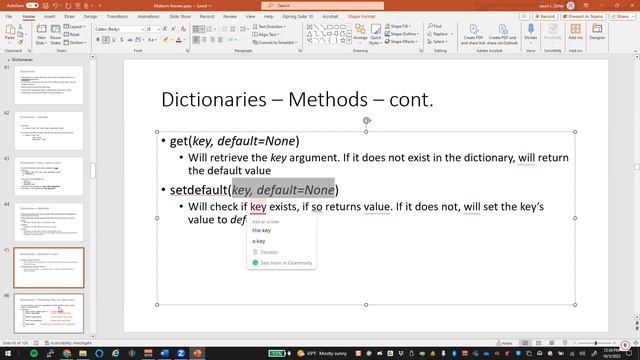The width and height of the screenshot is (640, 360).
Task: Click the zoom slider in status bar
Action: pyautogui.click(x=596, y=343)
